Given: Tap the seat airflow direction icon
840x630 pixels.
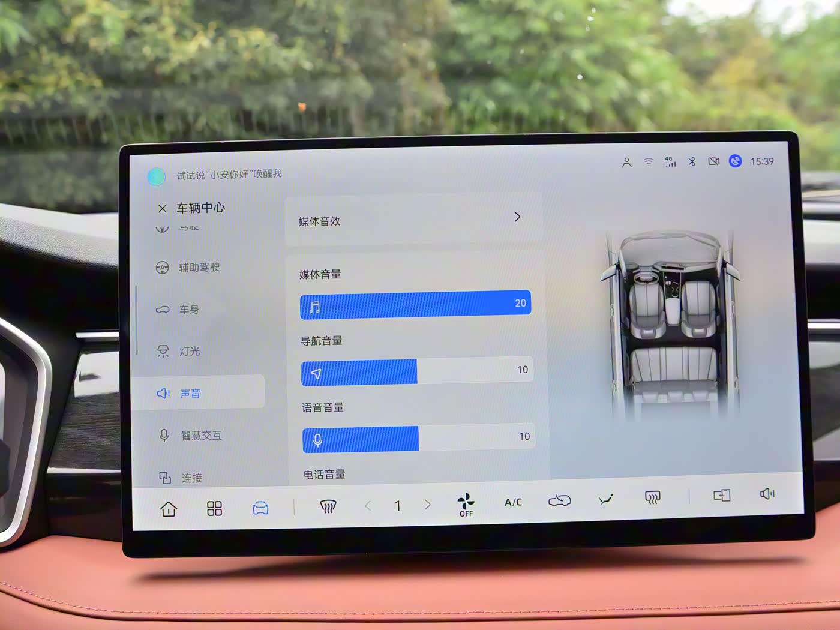Looking at the screenshot, I should coord(606,499).
